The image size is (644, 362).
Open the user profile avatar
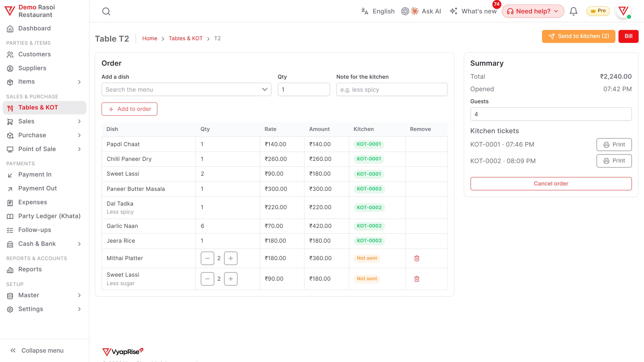click(623, 11)
